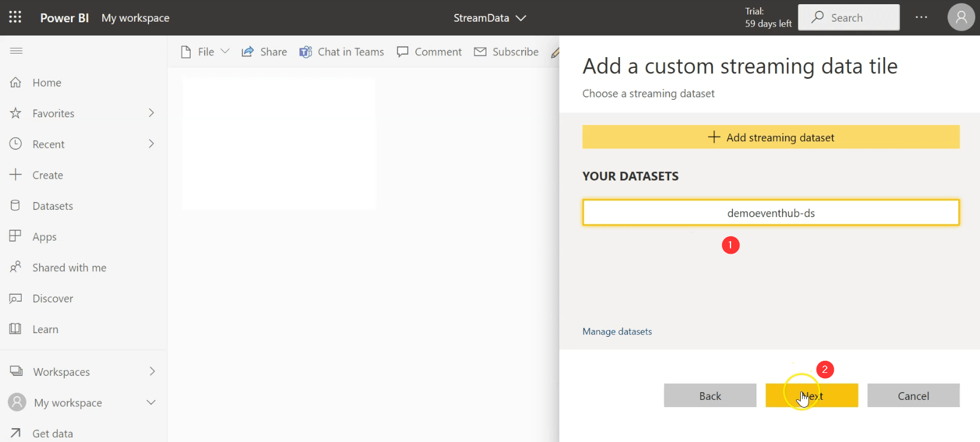This screenshot has height=442, width=980.
Task: Click the My workspace avatar icon
Action: point(17,402)
